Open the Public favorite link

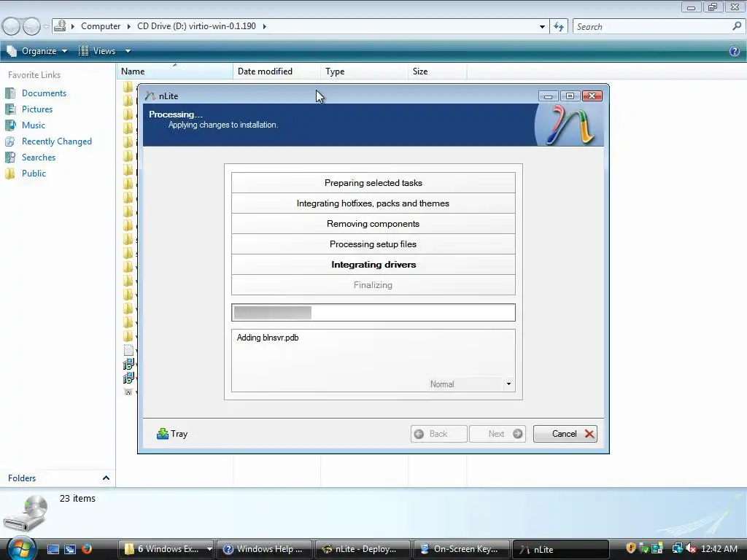[34, 174]
